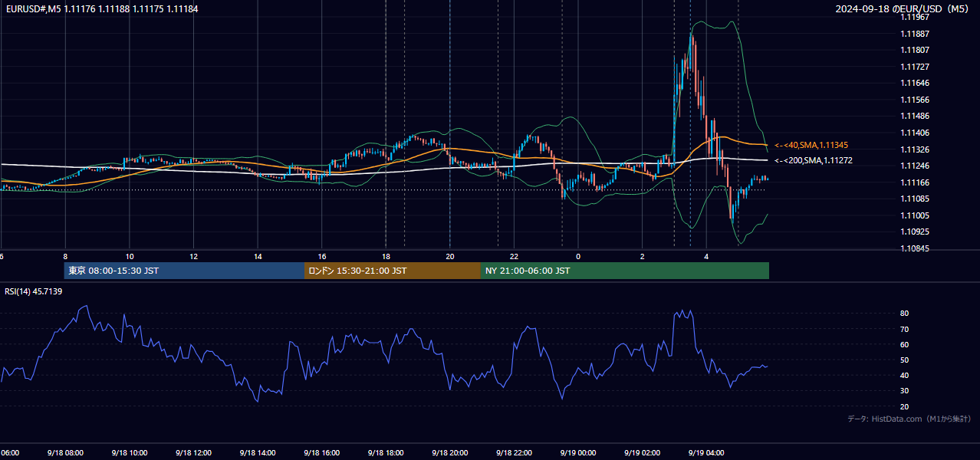Select the 9/19 02:00 time label

pyautogui.click(x=643, y=453)
